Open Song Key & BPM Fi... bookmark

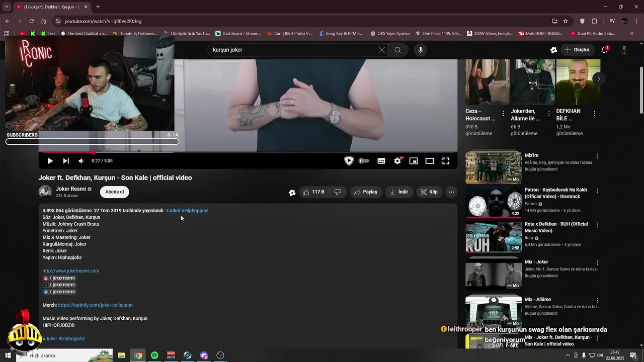[340, 34]
